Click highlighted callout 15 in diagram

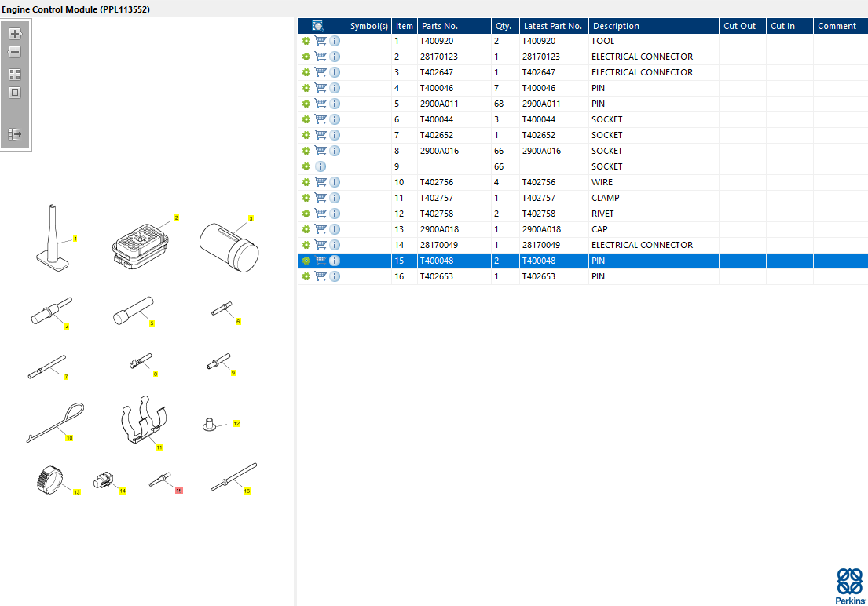179,491
